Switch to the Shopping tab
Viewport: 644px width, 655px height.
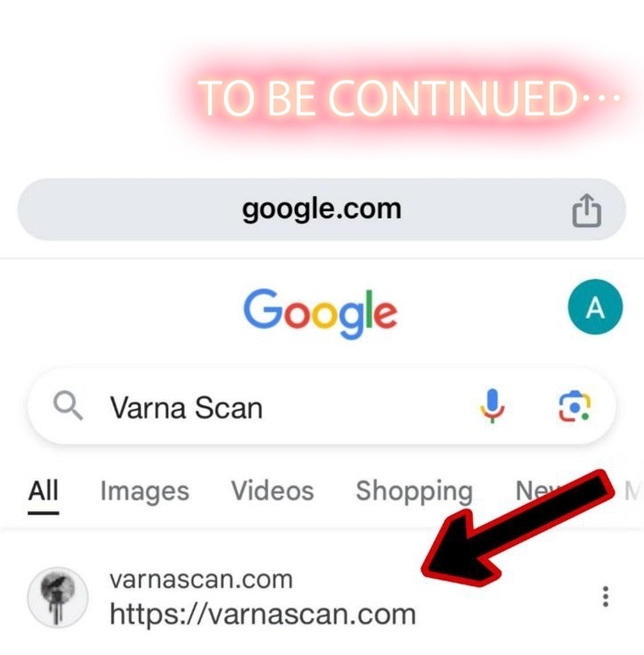tap(414, 491)
